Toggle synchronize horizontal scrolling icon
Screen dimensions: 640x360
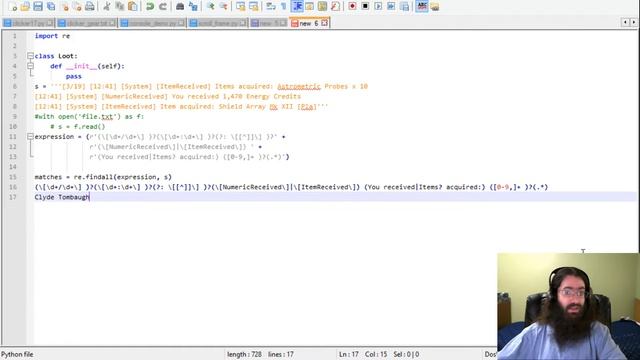[x=253, y=7]
